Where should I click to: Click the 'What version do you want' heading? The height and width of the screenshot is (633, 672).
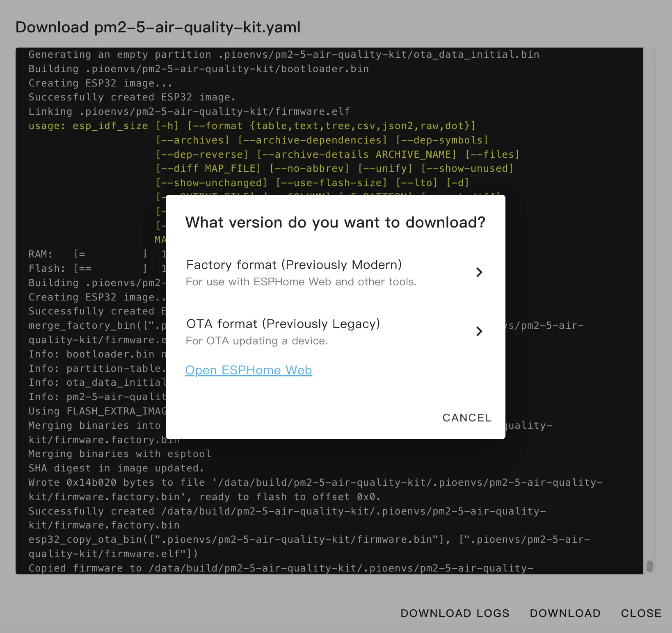coord(335,223)
